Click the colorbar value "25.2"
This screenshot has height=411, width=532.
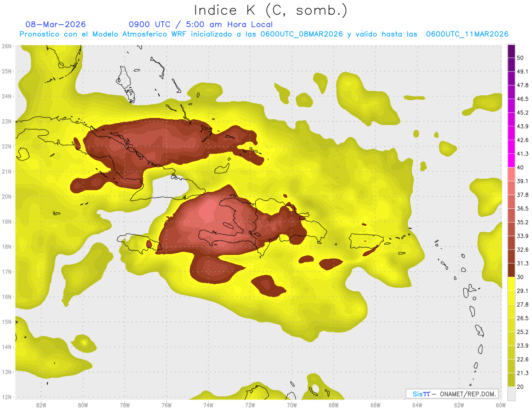tap(523, 332)
